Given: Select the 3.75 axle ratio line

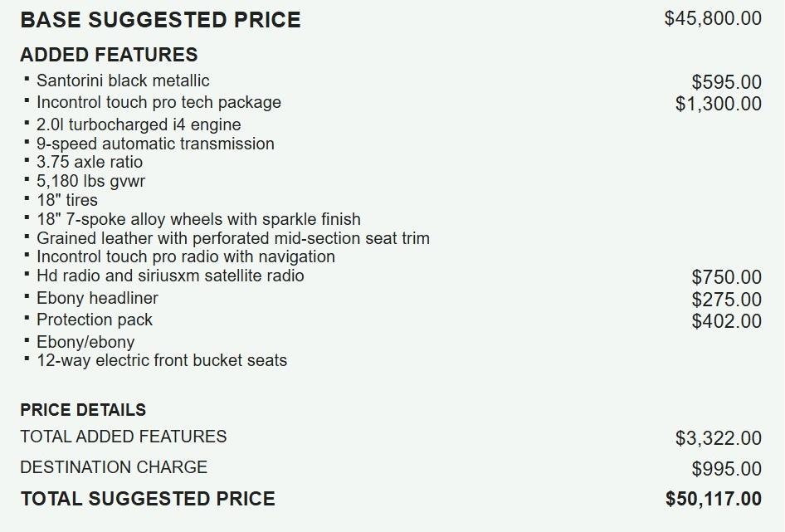Looking at the screenshot, I should 90,162.
